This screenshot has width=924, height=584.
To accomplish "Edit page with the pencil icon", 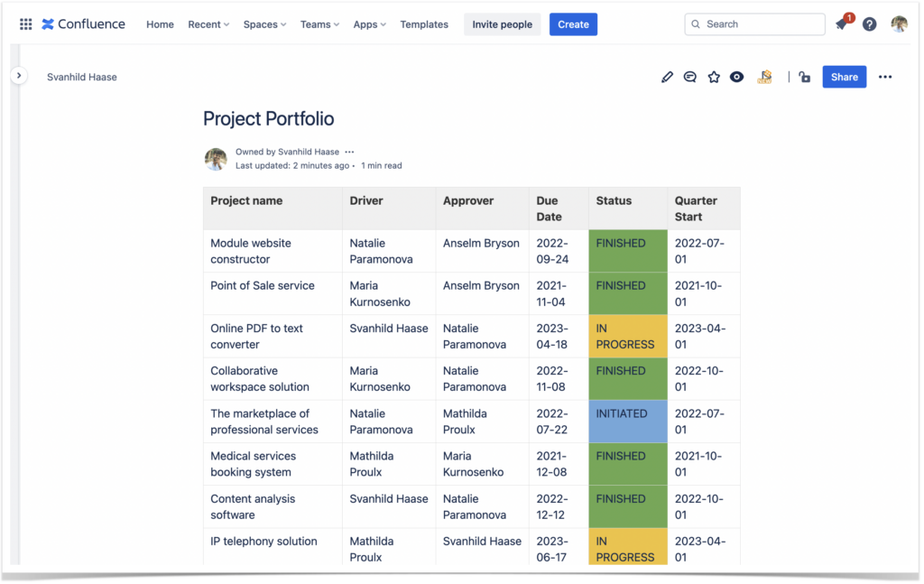I will (x=667, y=78).
